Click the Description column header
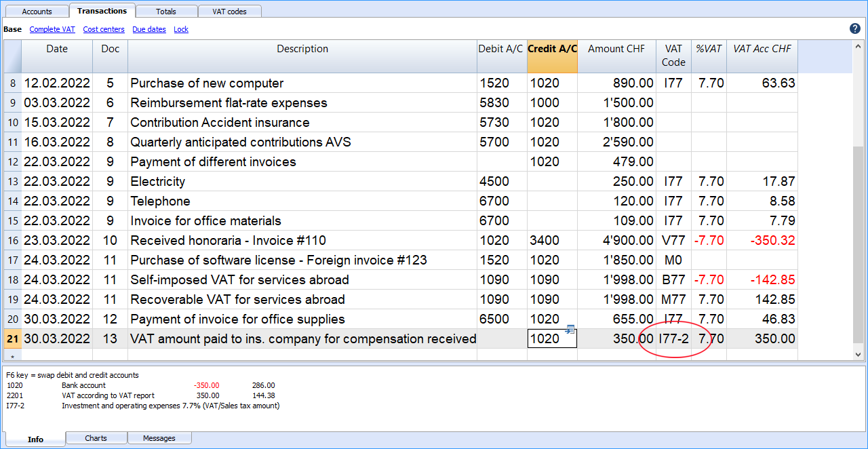Image resolution: width=868 pixels, height=449 pixels. [302, 56]
